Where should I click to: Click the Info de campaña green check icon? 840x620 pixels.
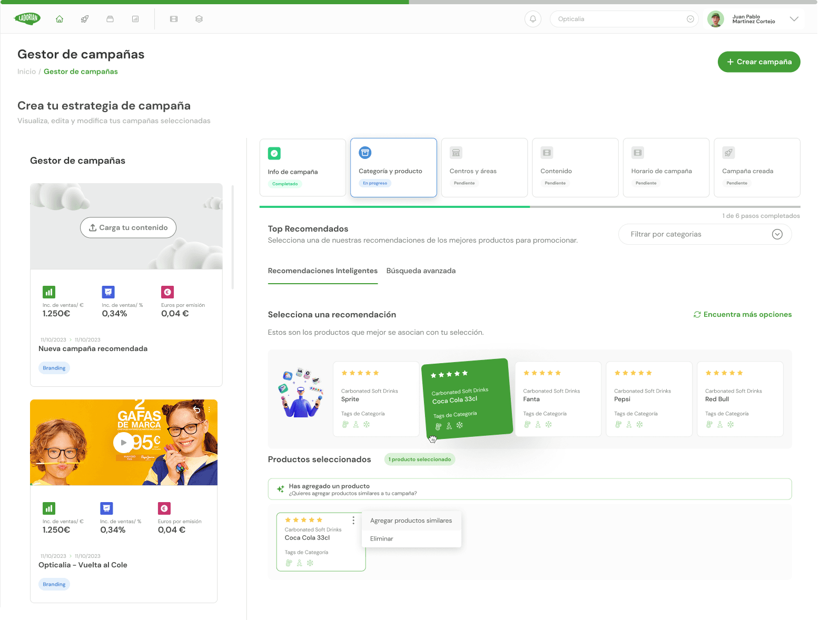pos(274,153)
